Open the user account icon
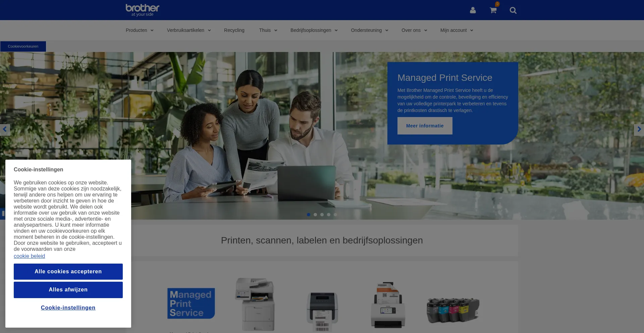644x333 pixels. [x=473, y=10]
